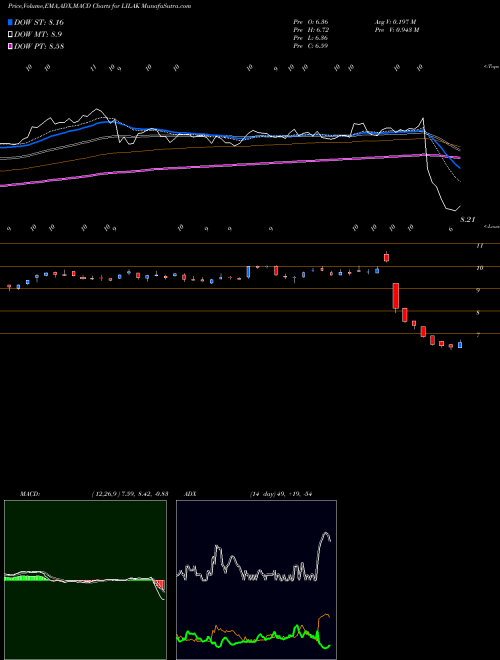Click the ADX '(14 day) 49, +19, -54' values

[280, 494]
